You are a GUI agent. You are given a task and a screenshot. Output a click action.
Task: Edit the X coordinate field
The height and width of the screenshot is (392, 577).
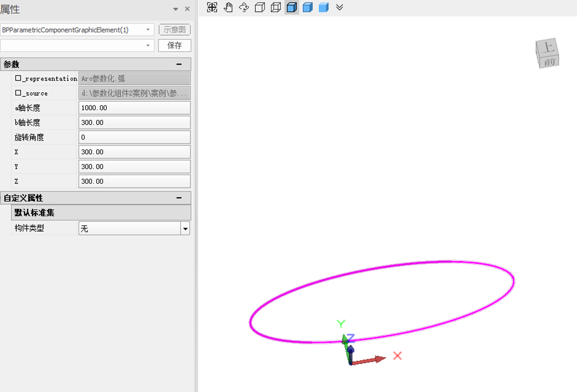134,152
